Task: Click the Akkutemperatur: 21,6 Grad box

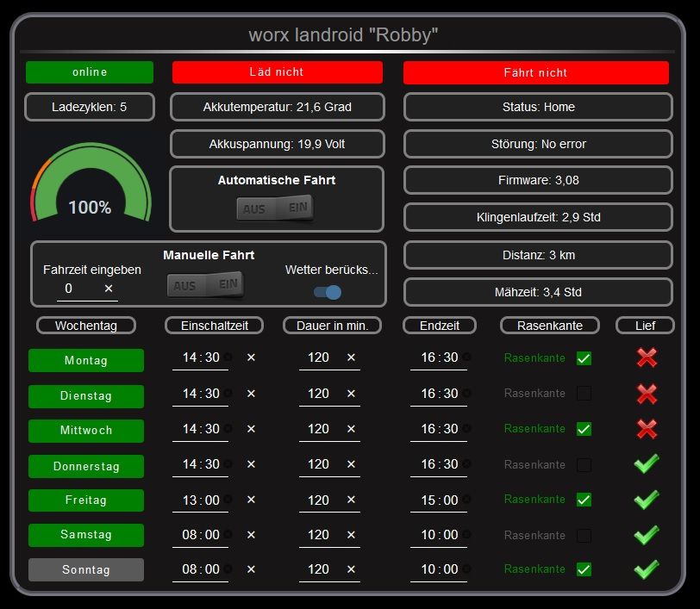Action: (x=278, y=107)
